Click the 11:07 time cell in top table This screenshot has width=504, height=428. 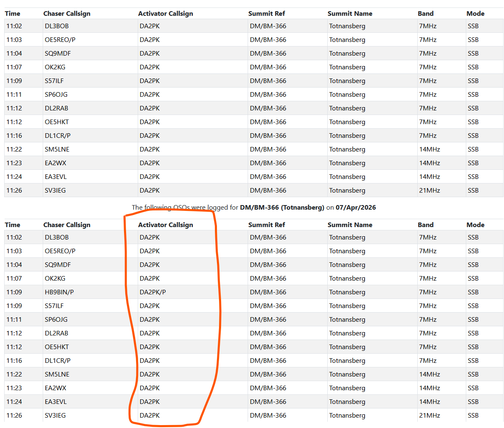pyautogui.click(x=14, y=67)
